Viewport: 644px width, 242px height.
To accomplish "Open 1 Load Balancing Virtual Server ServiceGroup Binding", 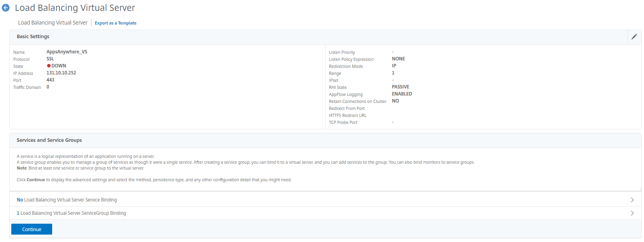I will coord(71,213).
